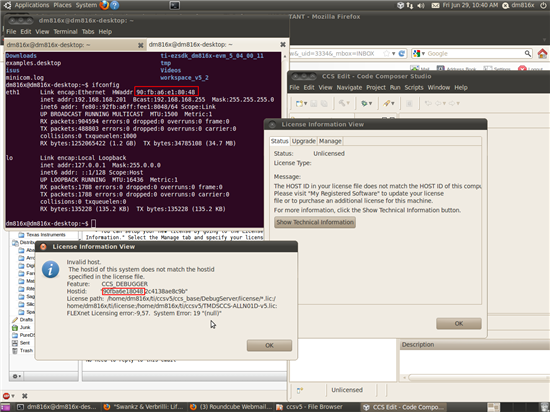Click the network connection tray icon
The width and height of the screenshot is (550, 412).
point(410,5)
